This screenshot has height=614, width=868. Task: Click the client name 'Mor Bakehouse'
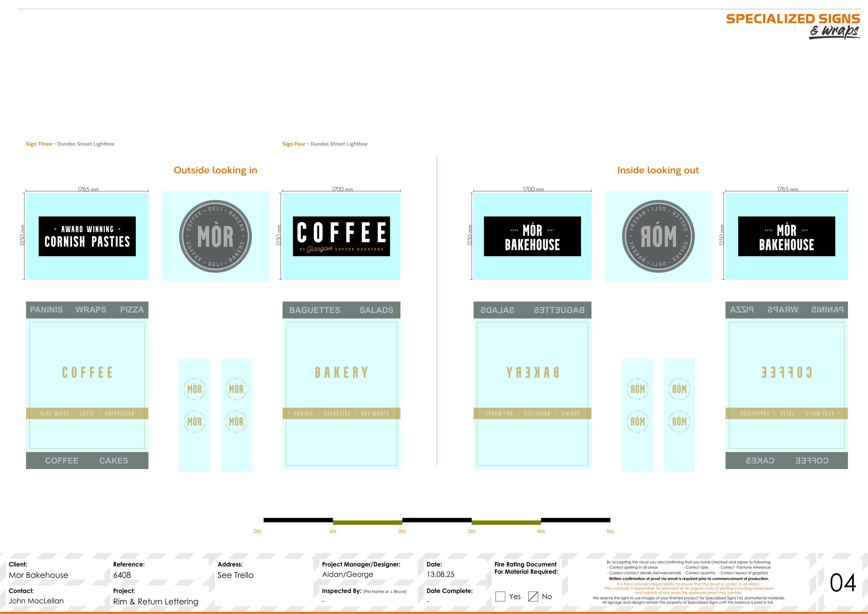[39, 575]
